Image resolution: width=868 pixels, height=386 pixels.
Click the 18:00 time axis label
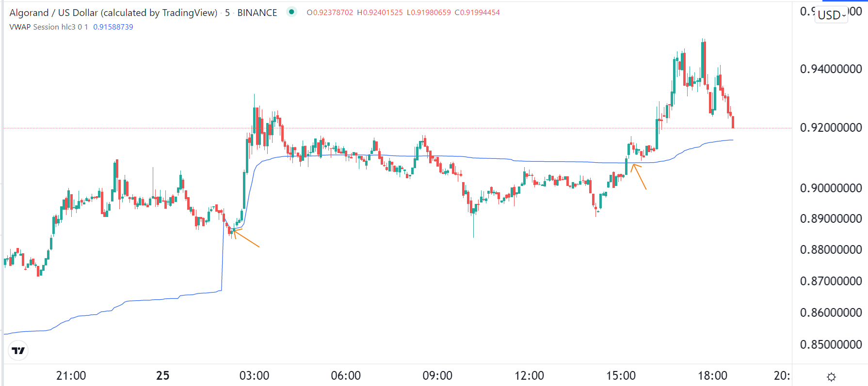[712, 376]
